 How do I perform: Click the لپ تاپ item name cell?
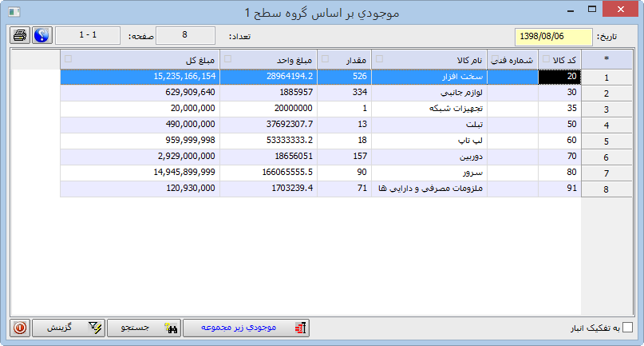[x=429, y=141]
